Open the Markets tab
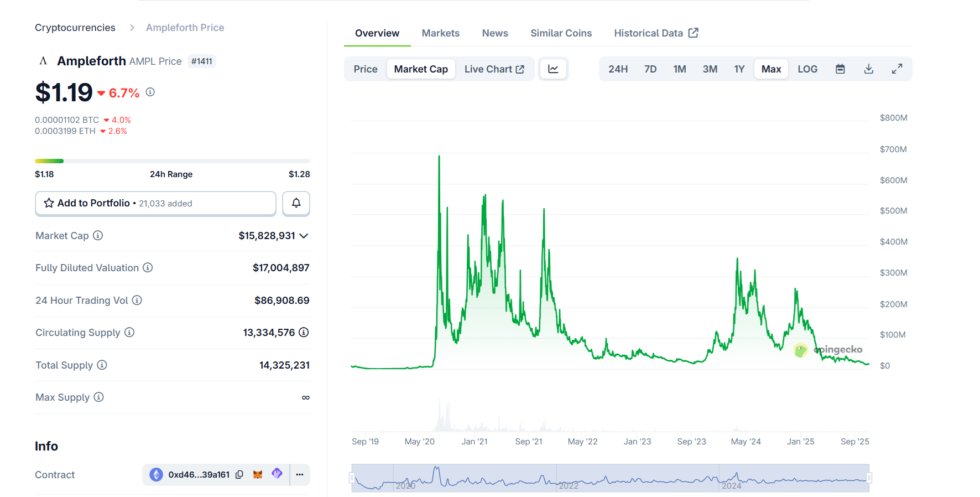Viewport: 980px width, 497px height. [x=440, y=33]
